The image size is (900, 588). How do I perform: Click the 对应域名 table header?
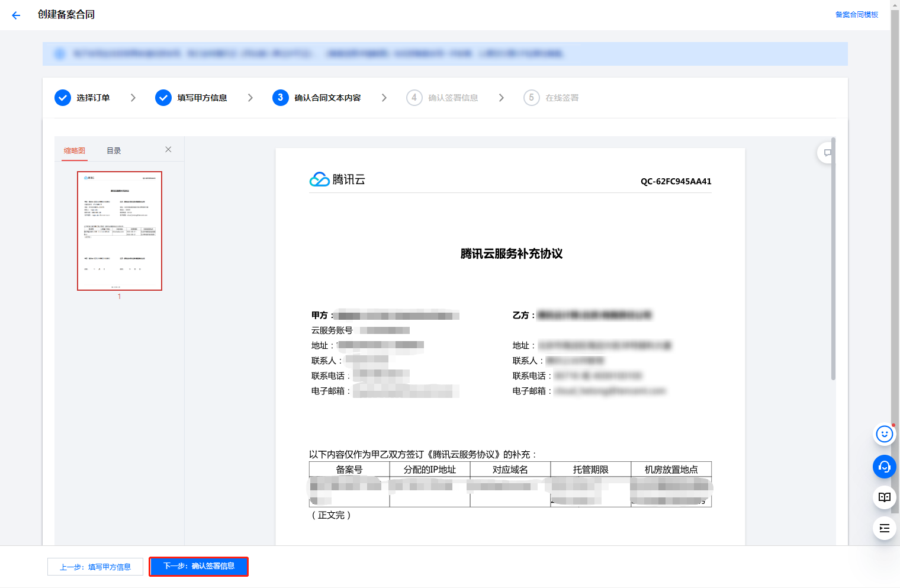point(510,470)
